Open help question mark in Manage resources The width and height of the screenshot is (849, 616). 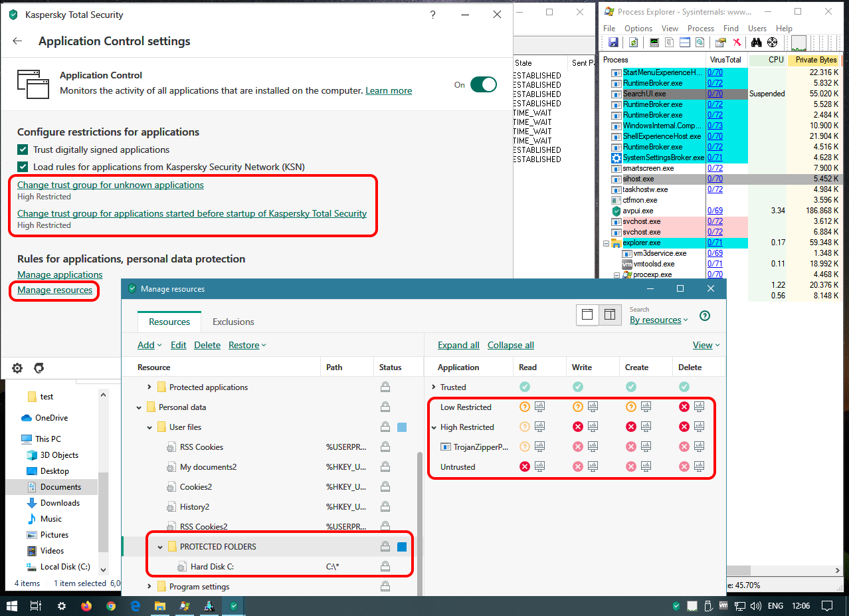point(705,316)
